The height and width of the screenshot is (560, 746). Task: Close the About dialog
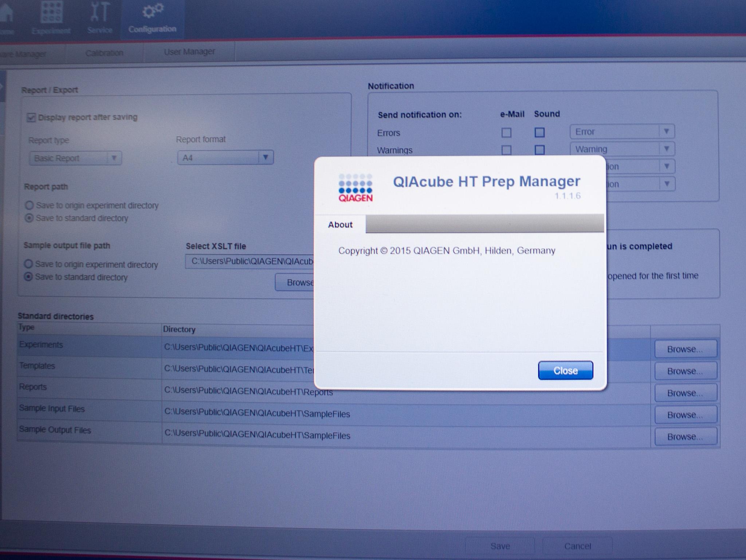tap(565, 371)
